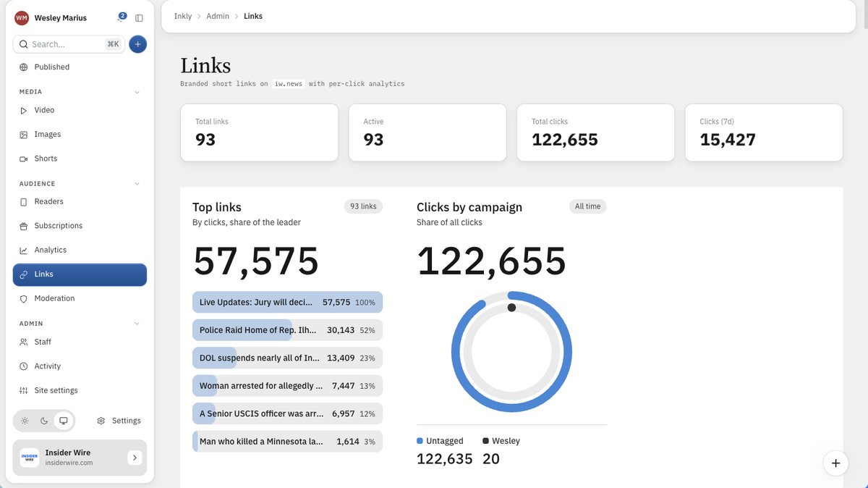Click the Readers device icon
The height and width of the screenshot is (488, 868).
pyautogui.click(x=24, y=202)
